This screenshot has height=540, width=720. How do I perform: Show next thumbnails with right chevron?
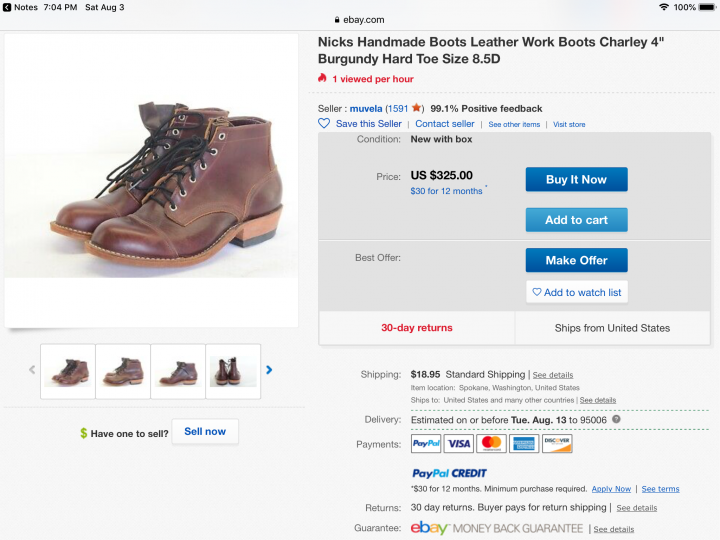[269, 370]
